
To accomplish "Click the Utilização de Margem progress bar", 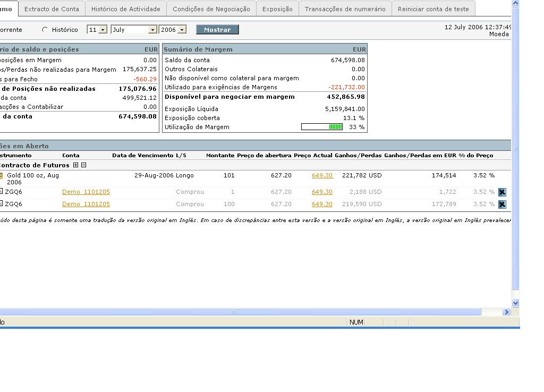I will coord(322,127).
